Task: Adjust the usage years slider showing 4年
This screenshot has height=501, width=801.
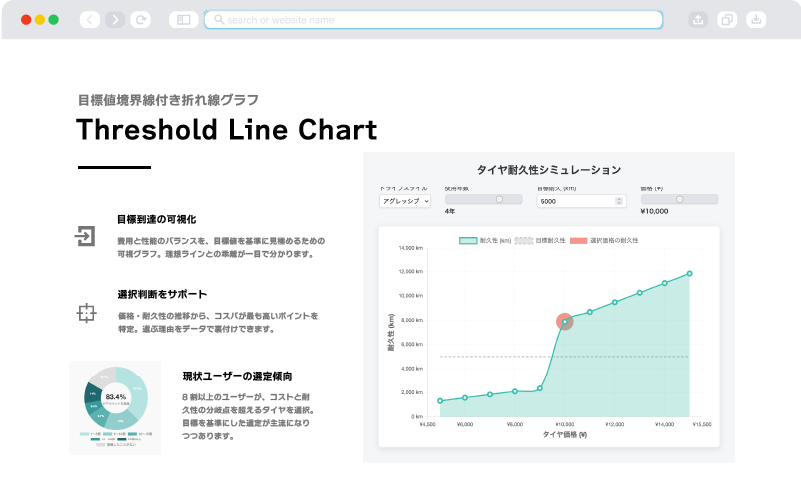Action: (483, 199)
